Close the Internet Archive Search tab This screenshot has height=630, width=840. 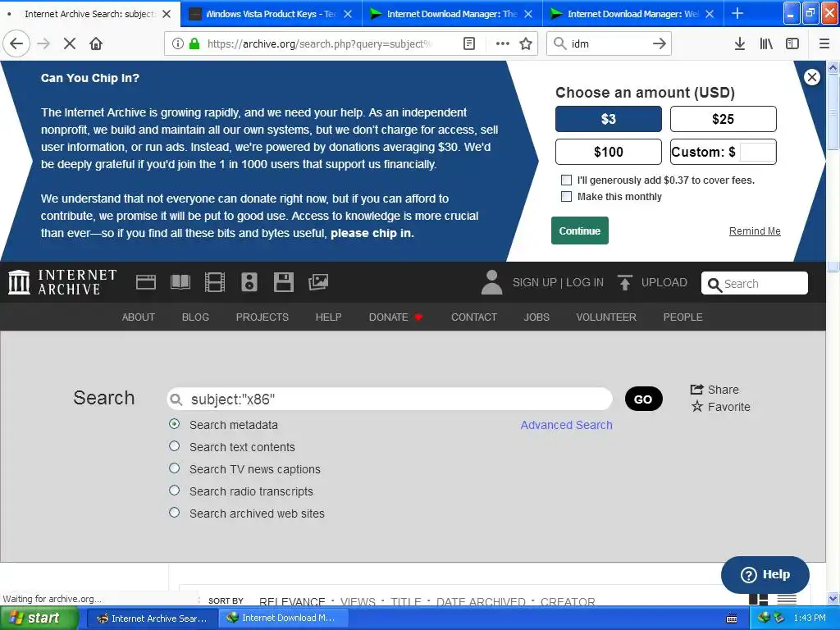(167, 14)
